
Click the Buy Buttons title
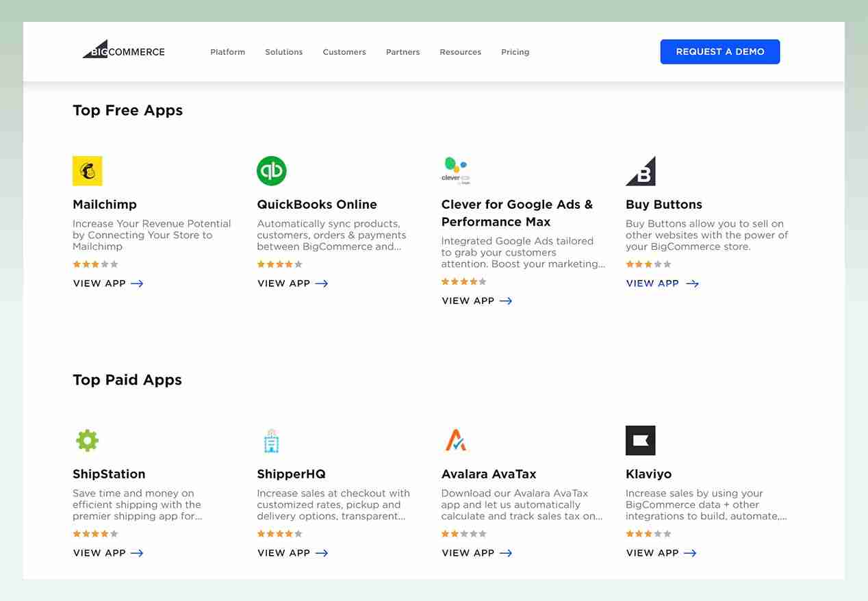pos(664,205)
